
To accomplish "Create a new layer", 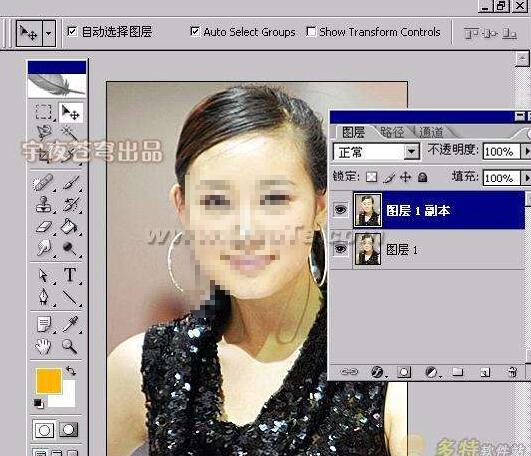I will pyautogui.click(x=485, y=372).
